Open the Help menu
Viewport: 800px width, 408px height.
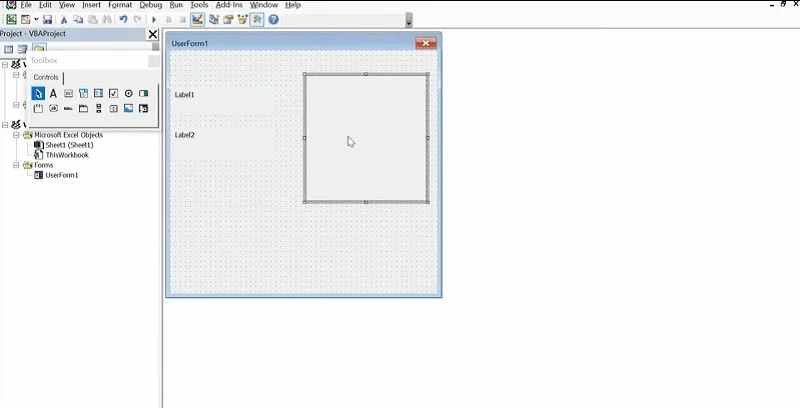pyautogui.click(x=292, y=5)
